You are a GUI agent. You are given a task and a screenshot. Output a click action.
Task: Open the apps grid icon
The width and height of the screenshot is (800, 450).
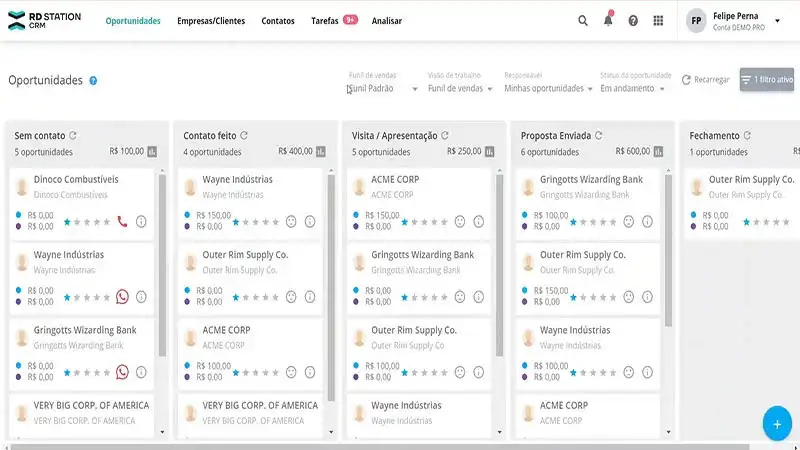click(x=658, y=20)
